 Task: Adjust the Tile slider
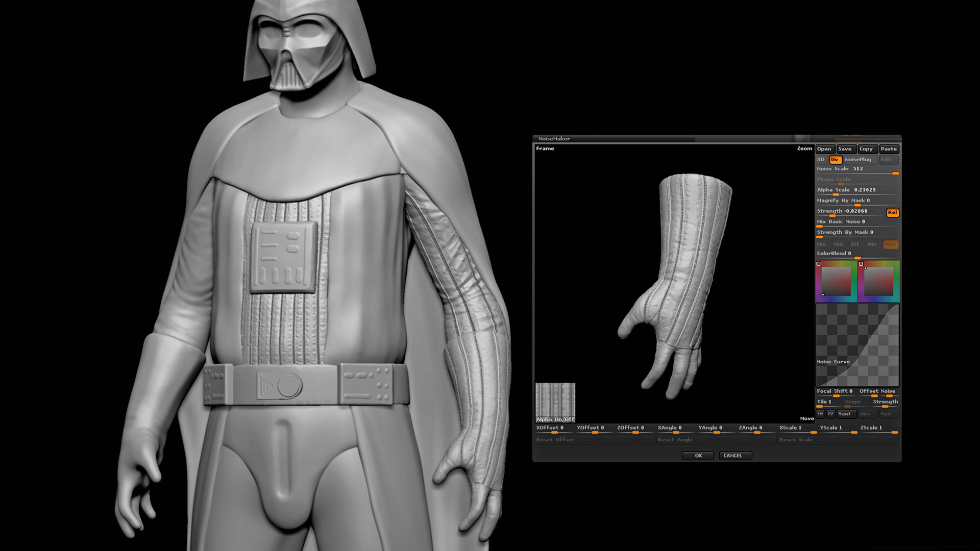pyautogui.click(x=829, y=403)
